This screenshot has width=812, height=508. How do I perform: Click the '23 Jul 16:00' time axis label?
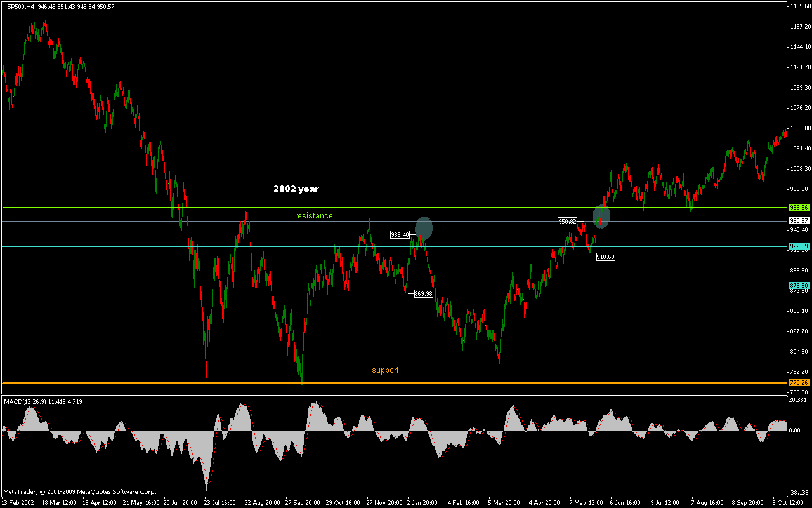click(220, 502)
